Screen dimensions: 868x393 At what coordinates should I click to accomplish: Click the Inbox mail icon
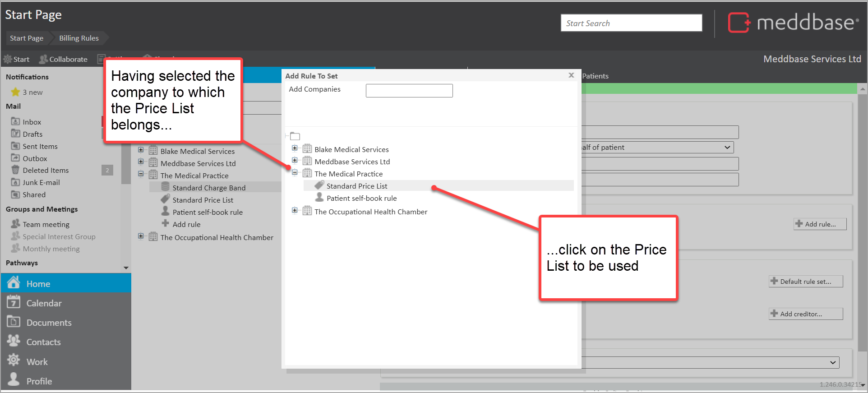(x=15, y=121)
